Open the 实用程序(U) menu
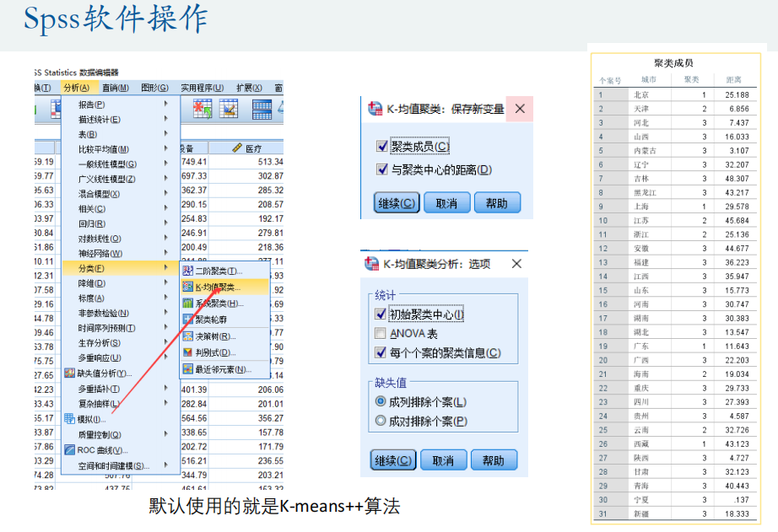778x532 pixels. (x=202, y=88)
